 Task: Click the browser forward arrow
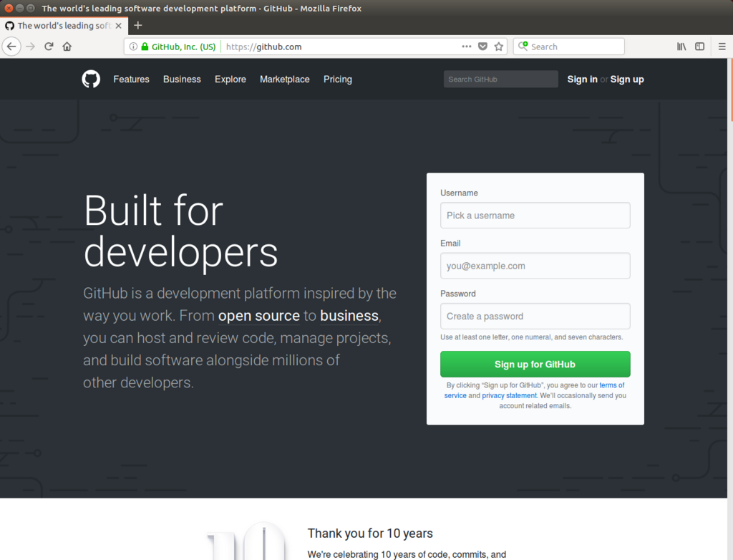click(x=30, y=47)
